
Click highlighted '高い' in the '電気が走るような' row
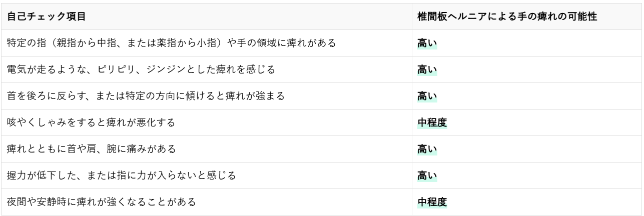coord(427,70)
